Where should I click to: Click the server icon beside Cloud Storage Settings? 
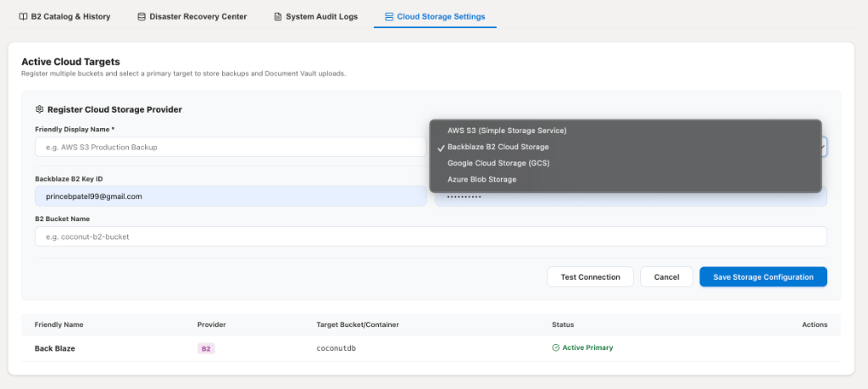click(x=388, y=17)
